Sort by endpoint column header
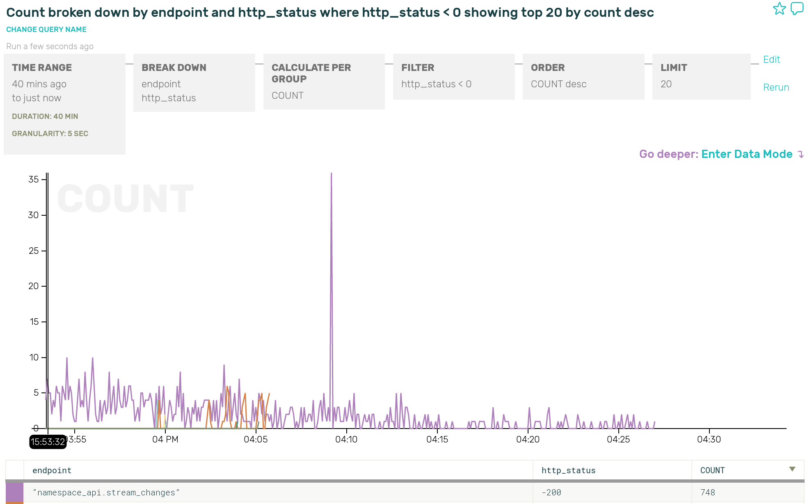The width and height of the screenshot is (812, 504). tap(52, 470)
